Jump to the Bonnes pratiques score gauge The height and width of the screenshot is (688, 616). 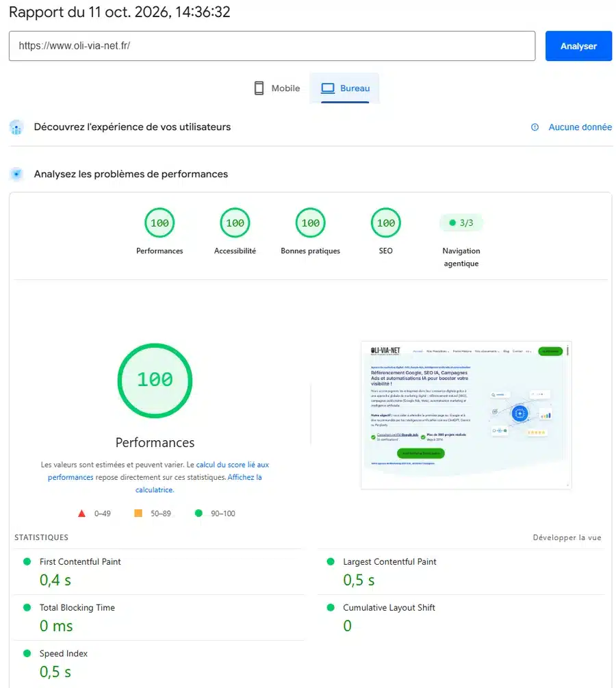(311, 223)
